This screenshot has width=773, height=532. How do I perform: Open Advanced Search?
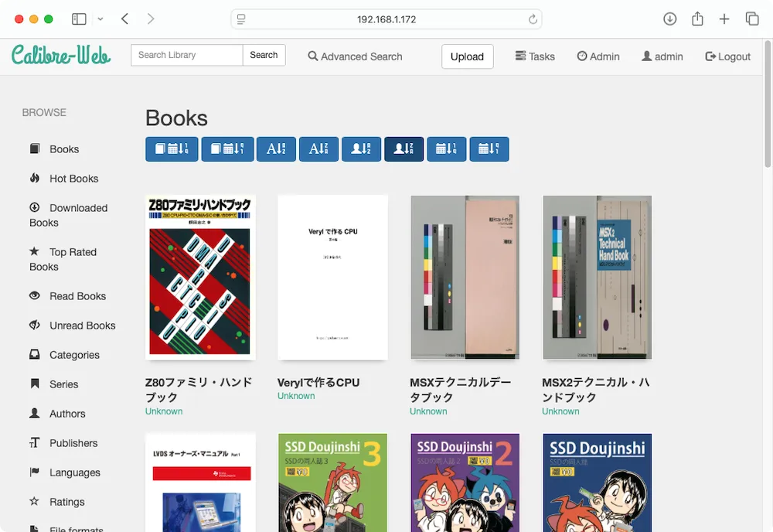tap(355, 56)
